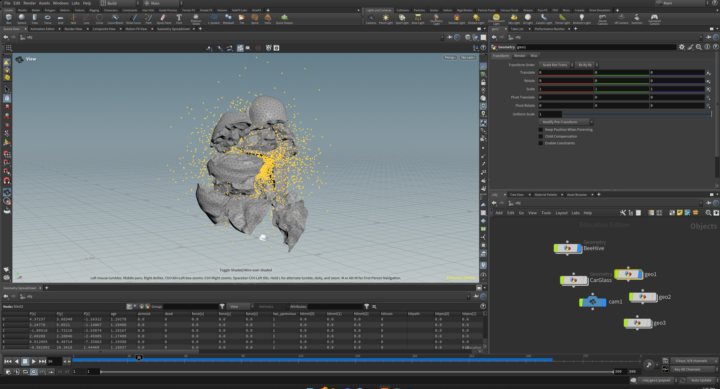
Task: Click the current frame marker on the timeline
Action: tap(139, 357)
